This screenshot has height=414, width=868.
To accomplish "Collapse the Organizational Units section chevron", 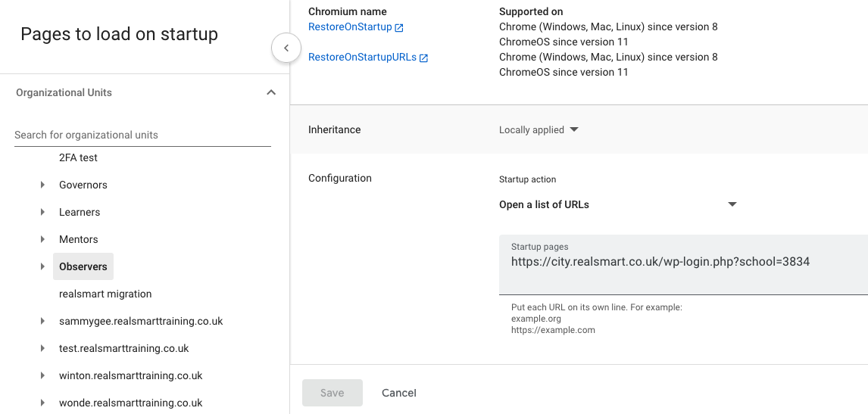I will coord(271,92).
